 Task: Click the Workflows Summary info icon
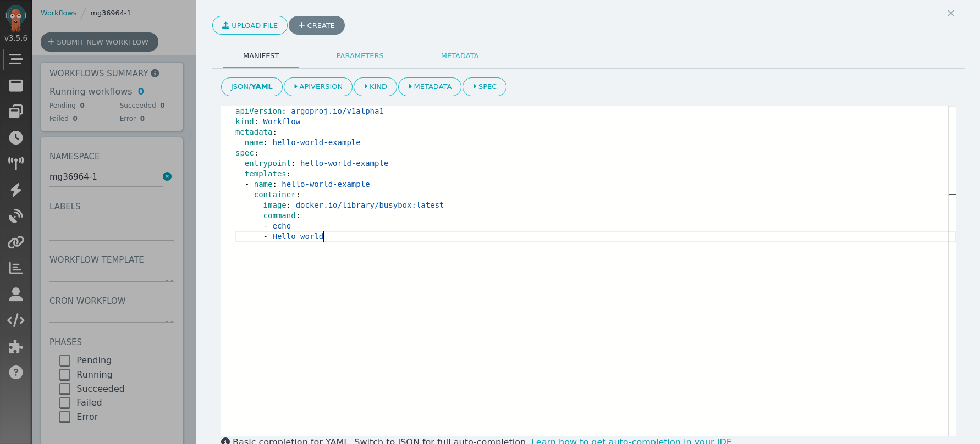pyautogui.click(x=155, y=73)
